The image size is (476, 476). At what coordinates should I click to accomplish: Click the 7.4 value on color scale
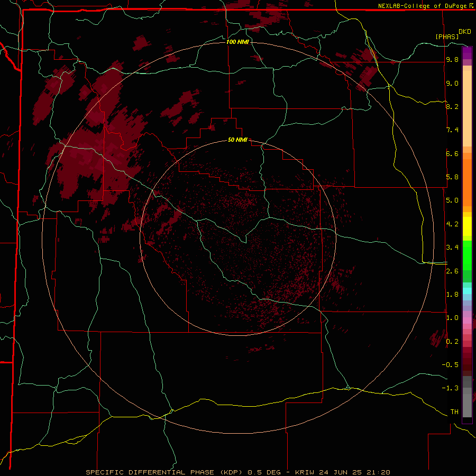pyautogui.click(x=452, y=130)
